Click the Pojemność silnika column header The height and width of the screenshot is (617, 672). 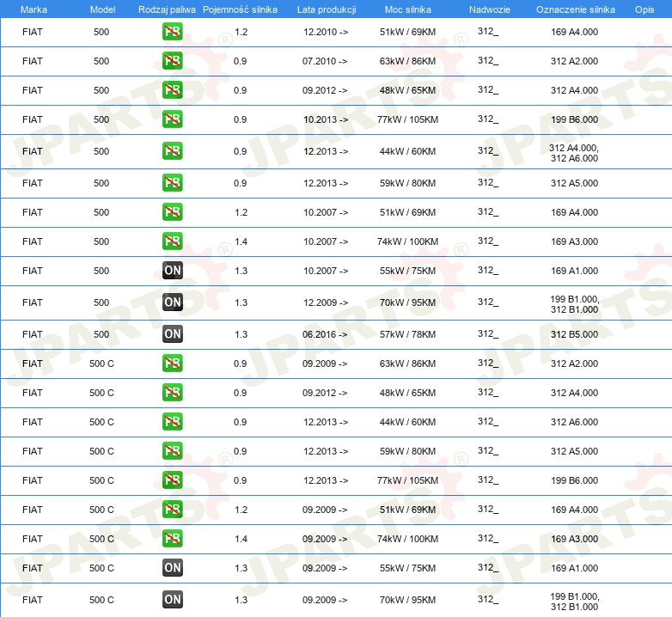click(240, 9)
